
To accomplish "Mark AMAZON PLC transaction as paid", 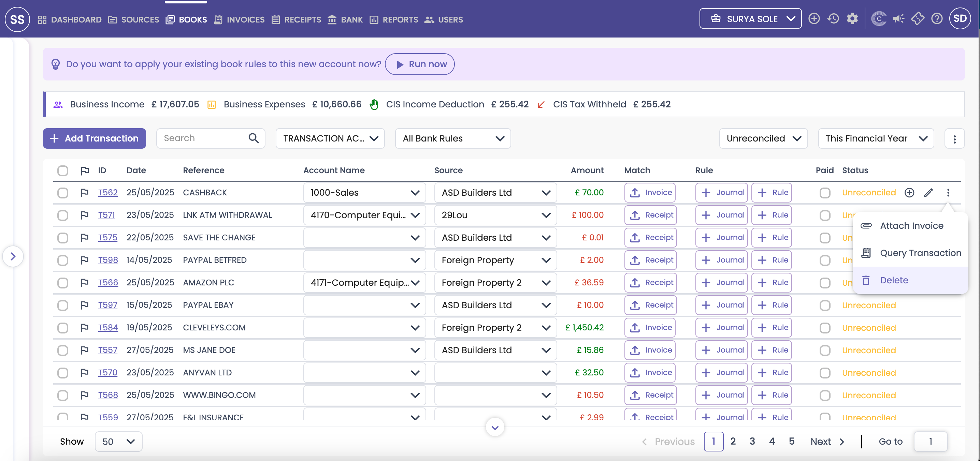I will coord(825,283).
